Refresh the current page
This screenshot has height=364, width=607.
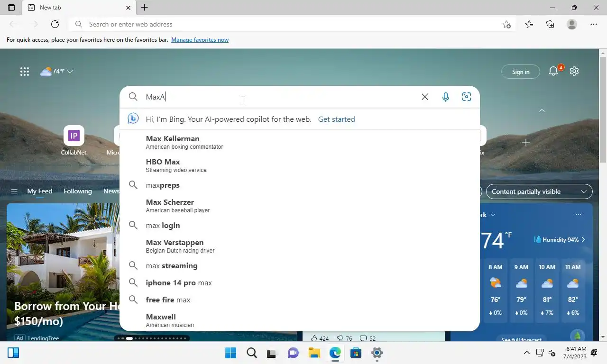[x=55, y=24]
